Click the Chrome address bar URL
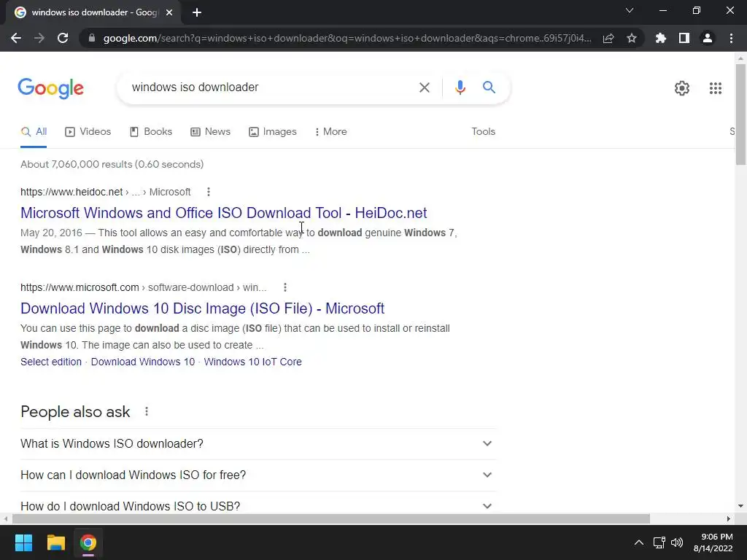Screen dimensions: 747x560 pos(347,38)
